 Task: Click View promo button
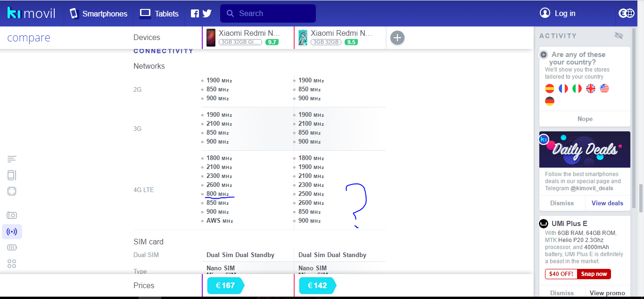[x=608, y=292]
